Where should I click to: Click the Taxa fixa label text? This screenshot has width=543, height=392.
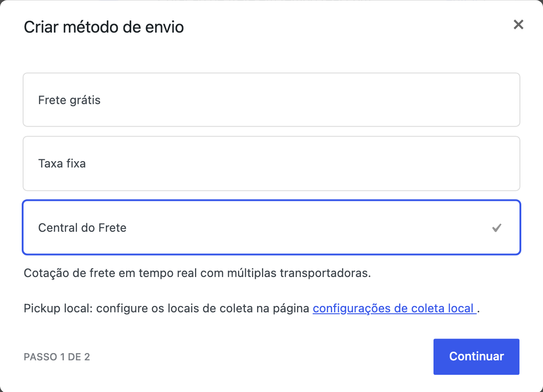click(62, 163)
